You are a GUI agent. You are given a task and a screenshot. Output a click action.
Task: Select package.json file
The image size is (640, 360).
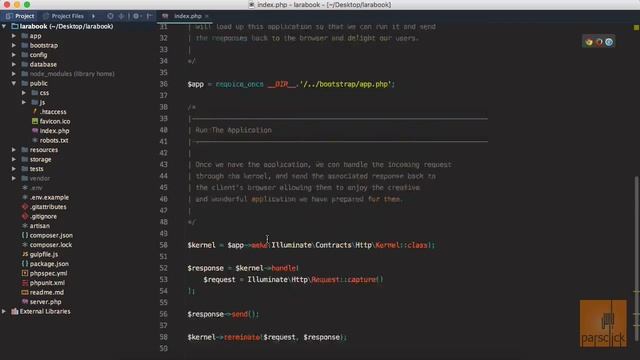[x=49, y=264]
